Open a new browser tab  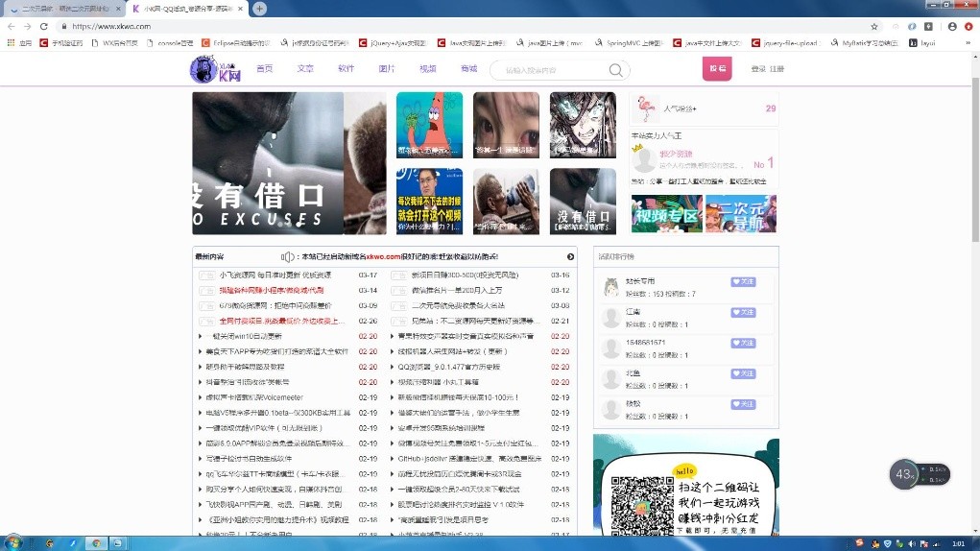pyautogui.click(x=259, y=9)
